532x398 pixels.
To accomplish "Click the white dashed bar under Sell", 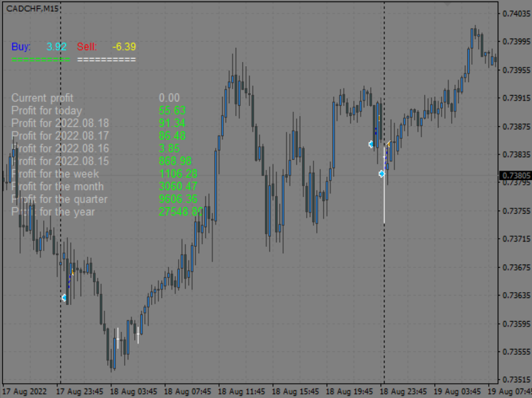I will [107, 59].
